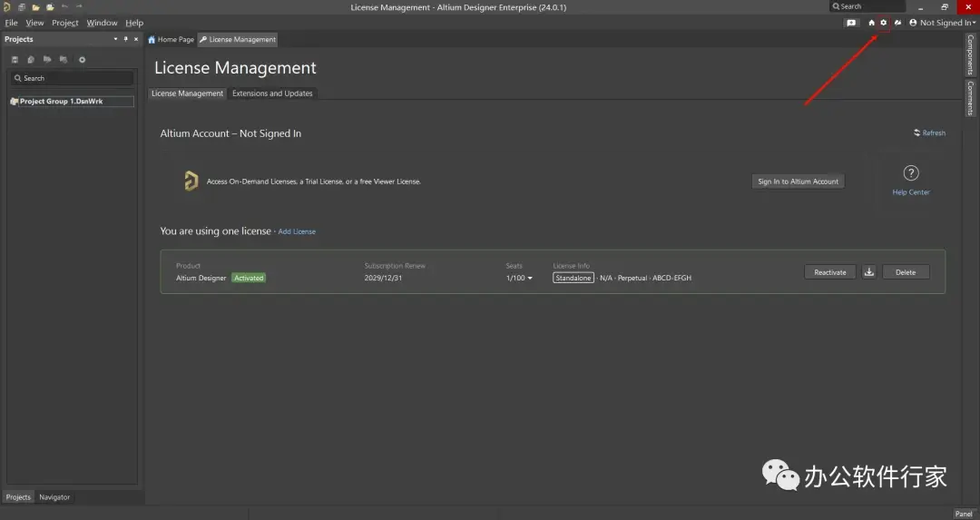Open the View menu
980x520 pixels.
pyautogui.click(x=34, y=23)
